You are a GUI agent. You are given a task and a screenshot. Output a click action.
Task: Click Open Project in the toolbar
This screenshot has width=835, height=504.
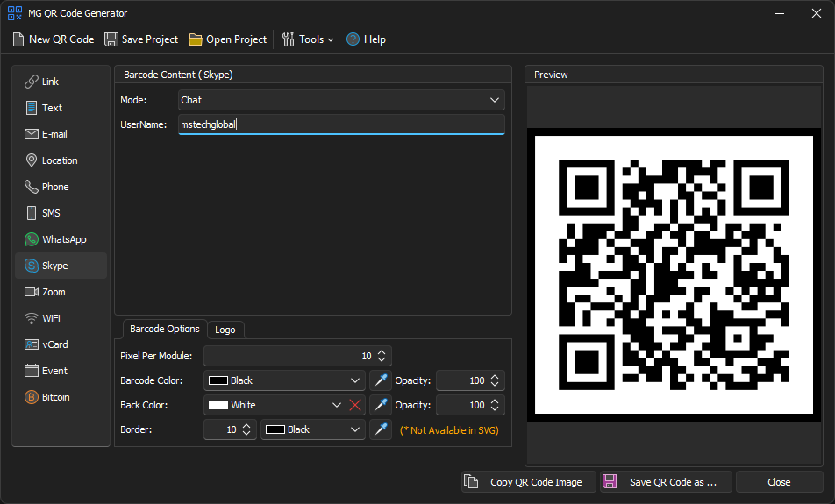[x=228, y=39]
